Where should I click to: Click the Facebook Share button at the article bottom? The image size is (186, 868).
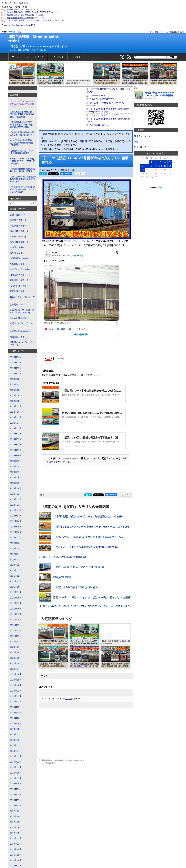(111, 495)
